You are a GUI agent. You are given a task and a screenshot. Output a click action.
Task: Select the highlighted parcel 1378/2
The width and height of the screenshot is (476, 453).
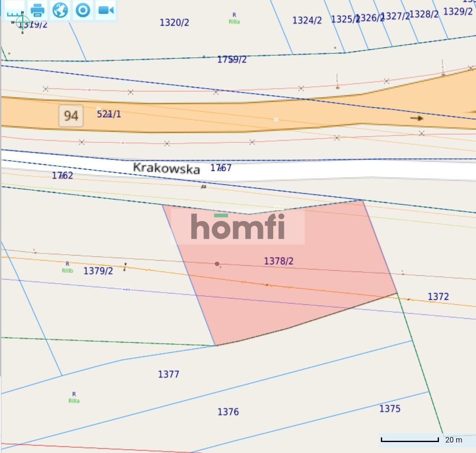pyautogui.click(x=286, y=286)
